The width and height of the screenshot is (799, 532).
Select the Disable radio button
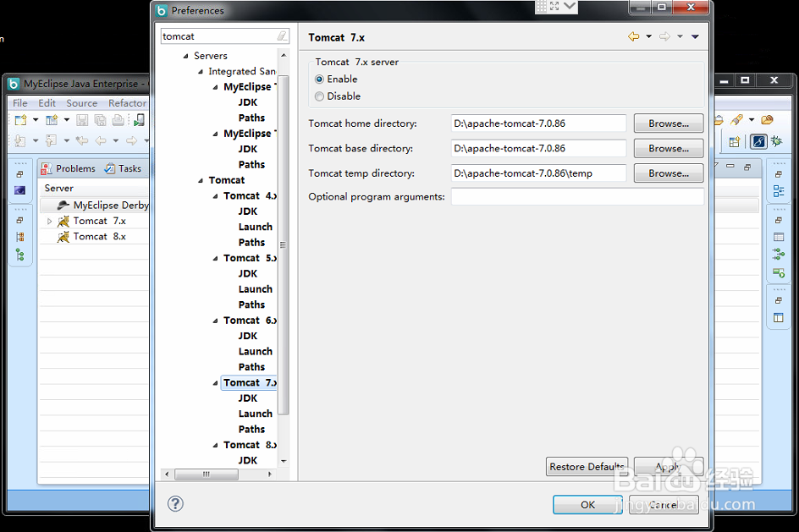319,96
